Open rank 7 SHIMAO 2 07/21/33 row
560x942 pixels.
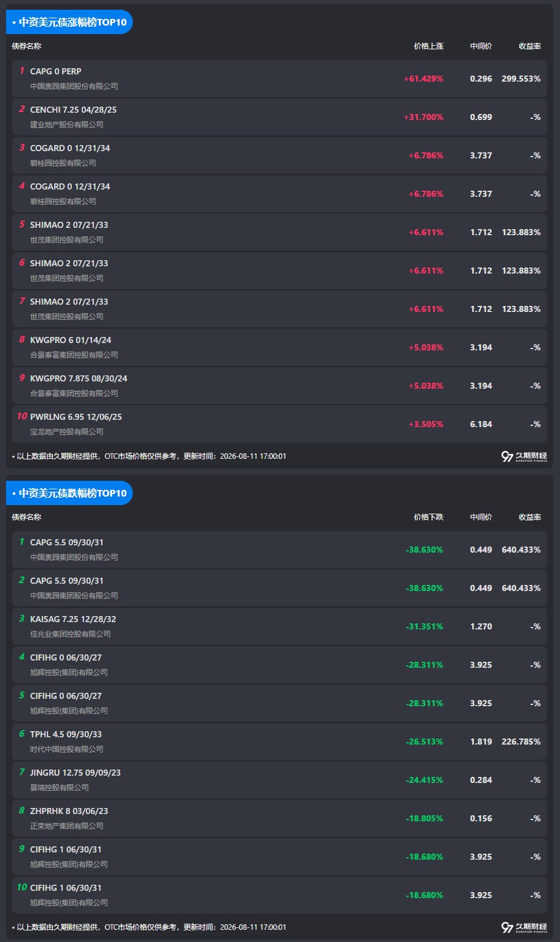click(280, 309)
